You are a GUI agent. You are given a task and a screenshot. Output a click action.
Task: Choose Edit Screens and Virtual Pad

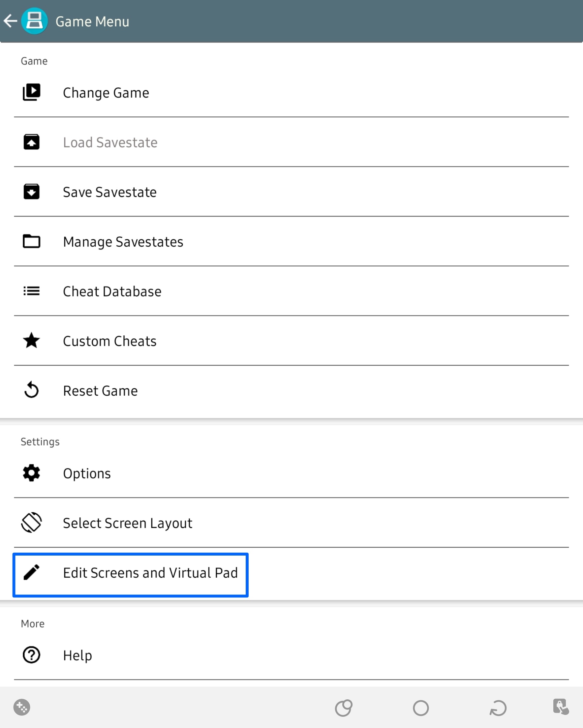click(x=150, y=573)
